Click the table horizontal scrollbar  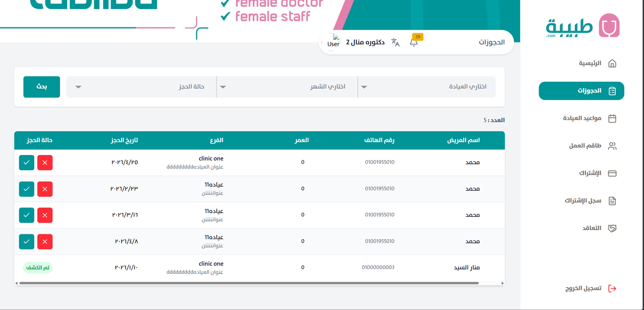click(x=249, y=283)
